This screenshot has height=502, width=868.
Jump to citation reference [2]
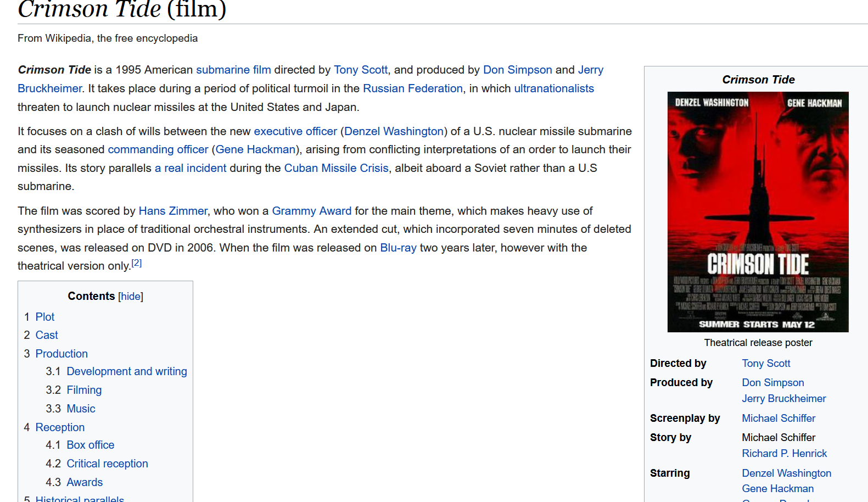click(137, 263)
